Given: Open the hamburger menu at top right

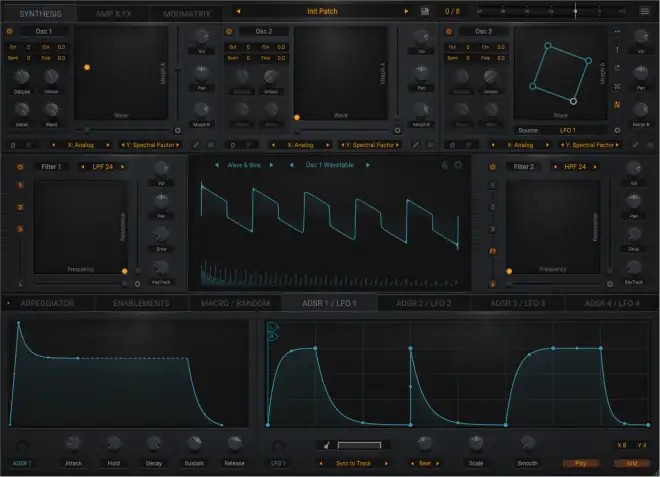Looking at the screenshot, I should tap(644, 11).
